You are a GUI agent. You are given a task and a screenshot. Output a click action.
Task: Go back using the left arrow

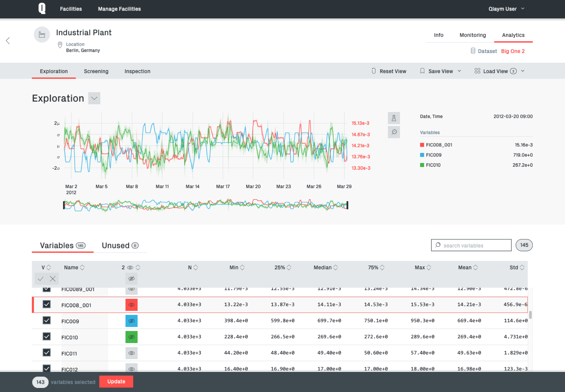pos(8,41)
